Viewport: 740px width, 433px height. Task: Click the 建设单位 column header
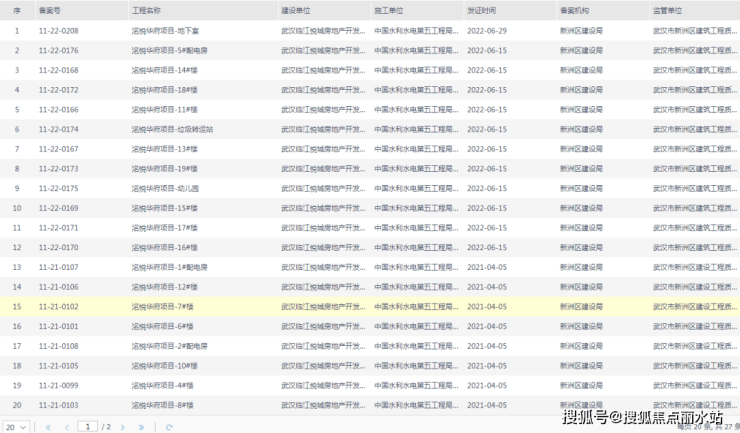[x=296, y=10]
